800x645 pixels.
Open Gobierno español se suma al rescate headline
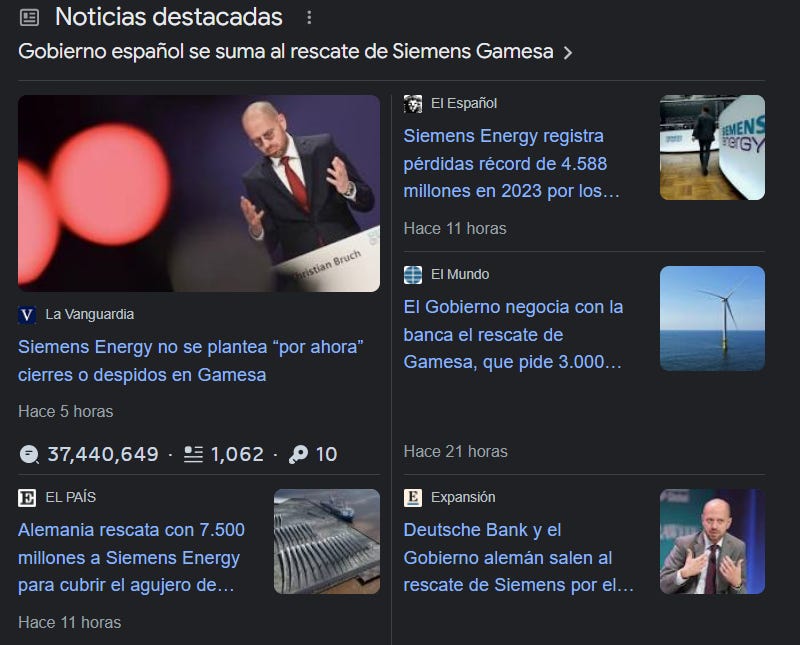(286, 52)
